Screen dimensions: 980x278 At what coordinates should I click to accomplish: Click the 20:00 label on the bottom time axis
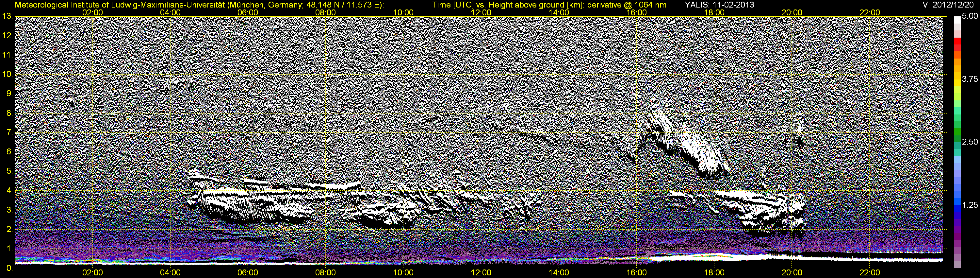coord(792,273)
